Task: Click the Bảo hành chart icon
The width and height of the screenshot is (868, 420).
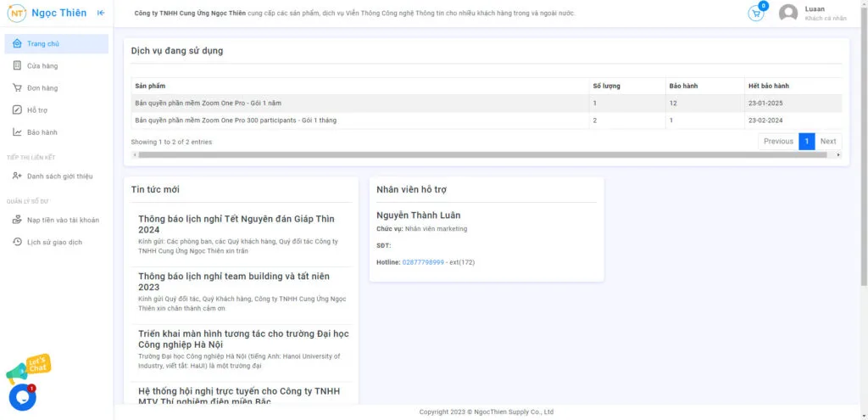Action: tap(17, 132)
